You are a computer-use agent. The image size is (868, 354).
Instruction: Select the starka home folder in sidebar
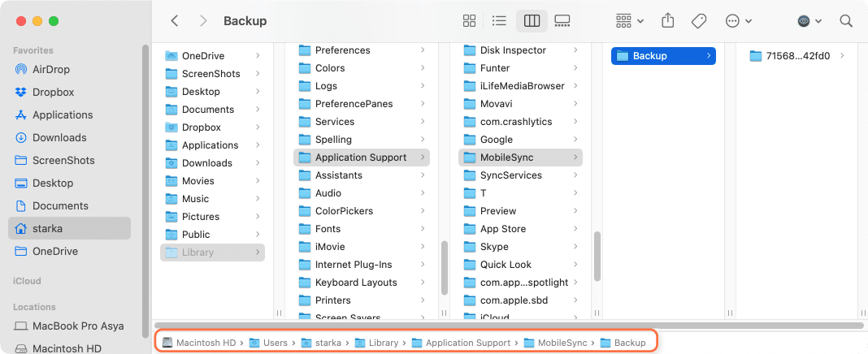(69, 228)
